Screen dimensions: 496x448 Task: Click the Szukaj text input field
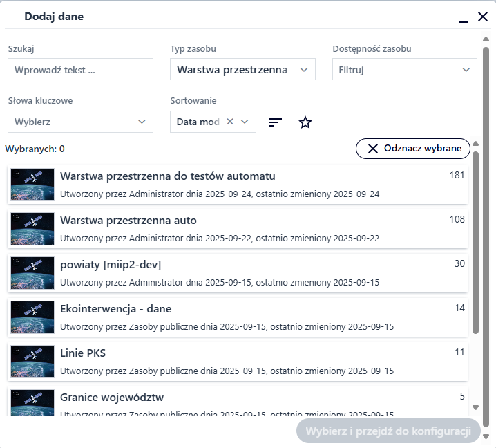80,70
